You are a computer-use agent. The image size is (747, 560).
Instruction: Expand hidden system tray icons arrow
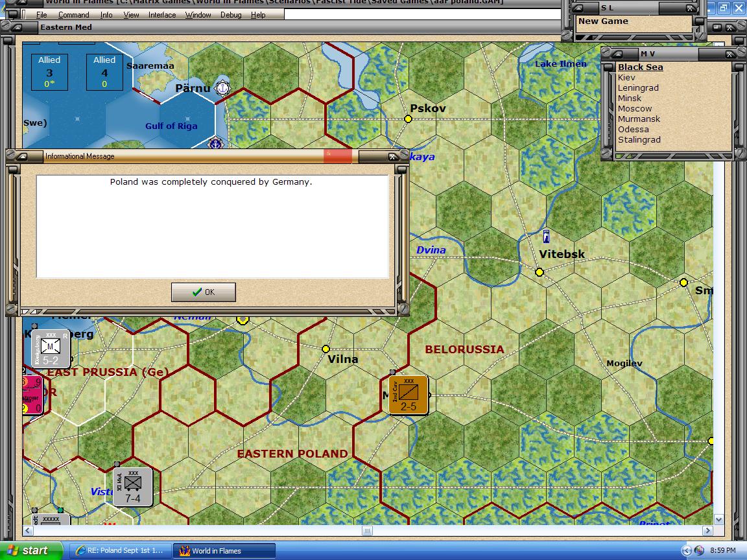pos(686,550)
